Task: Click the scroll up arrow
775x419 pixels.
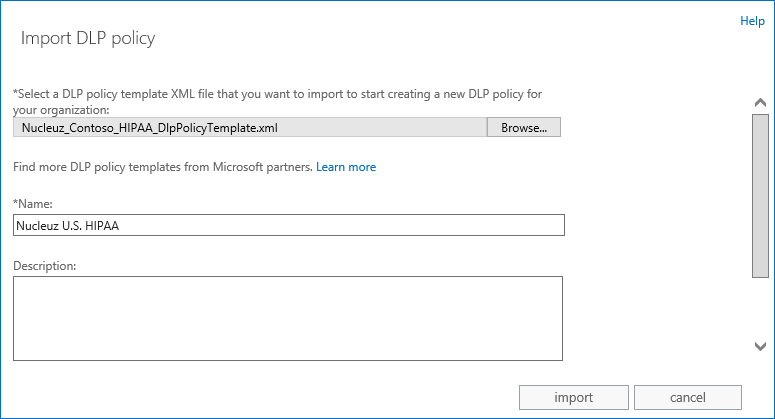Action: tap(760, 103)
